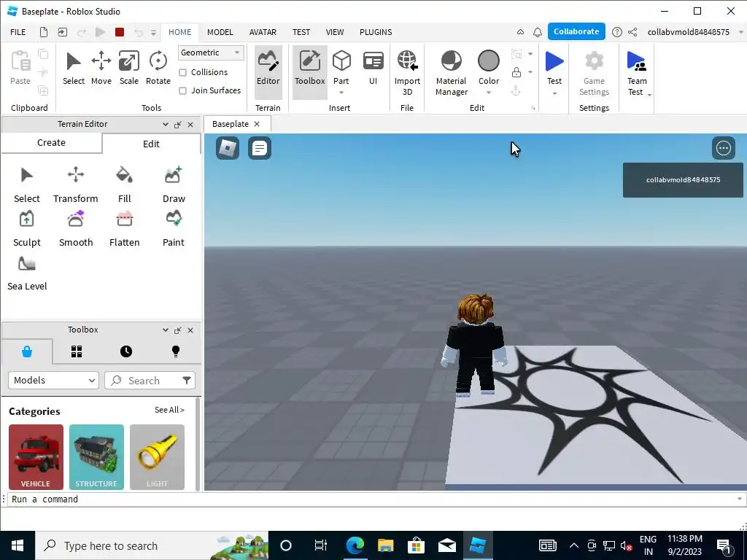747x560 pixels.
Task: Open the VEHICLE category thumbnail
Action: click(36, 457)
